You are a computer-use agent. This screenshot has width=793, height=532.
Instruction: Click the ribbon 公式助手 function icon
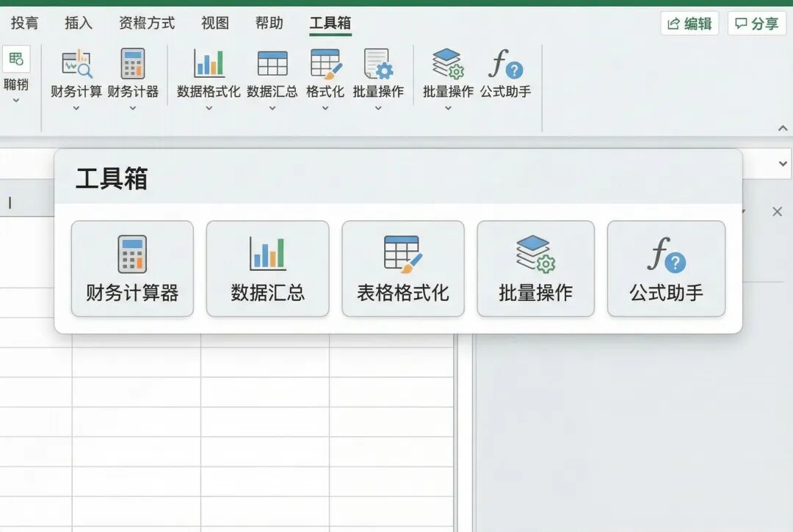506,64
